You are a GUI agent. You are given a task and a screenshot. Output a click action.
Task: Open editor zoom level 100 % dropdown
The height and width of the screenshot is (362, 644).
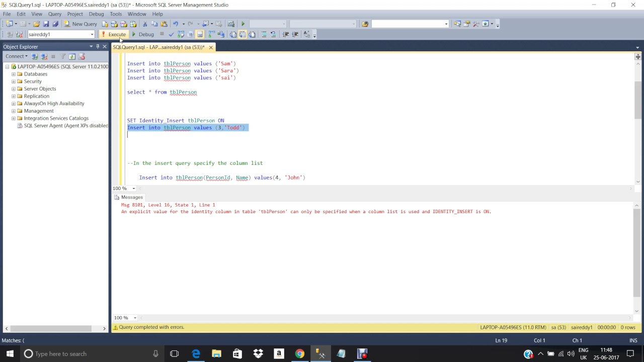click(133, 188)
